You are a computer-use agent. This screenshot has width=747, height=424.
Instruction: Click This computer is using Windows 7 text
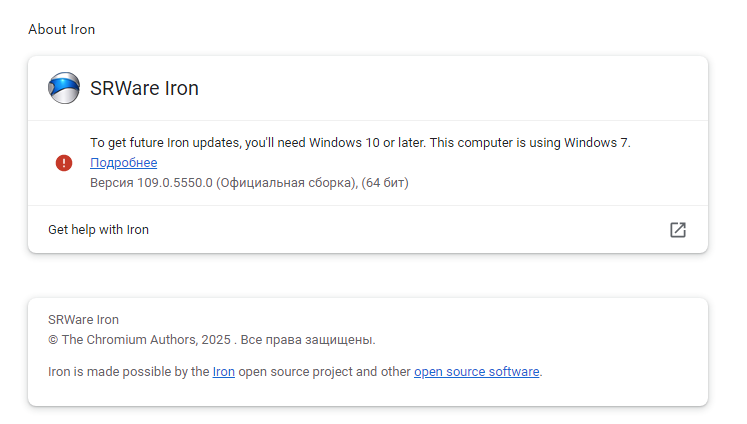point(530,143)
